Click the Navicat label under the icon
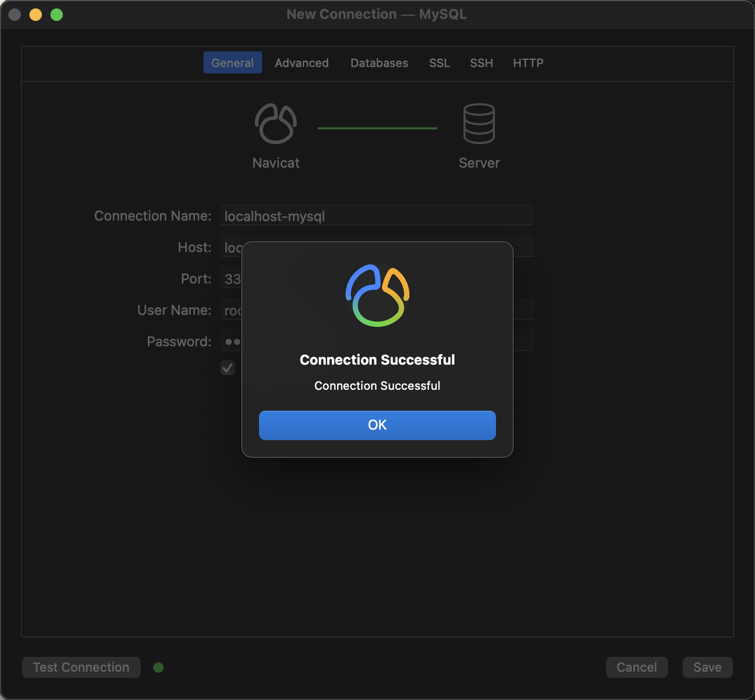The image size is (755, 700). (276, 163)
